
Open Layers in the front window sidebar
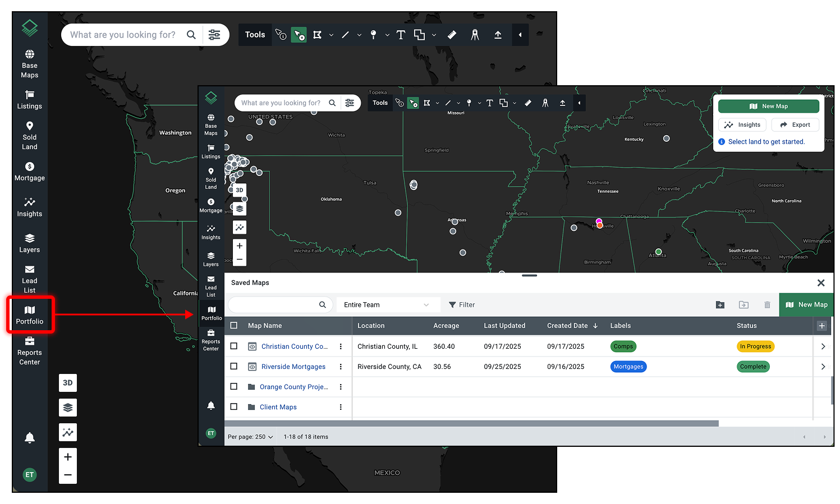[x=211, y=259]
